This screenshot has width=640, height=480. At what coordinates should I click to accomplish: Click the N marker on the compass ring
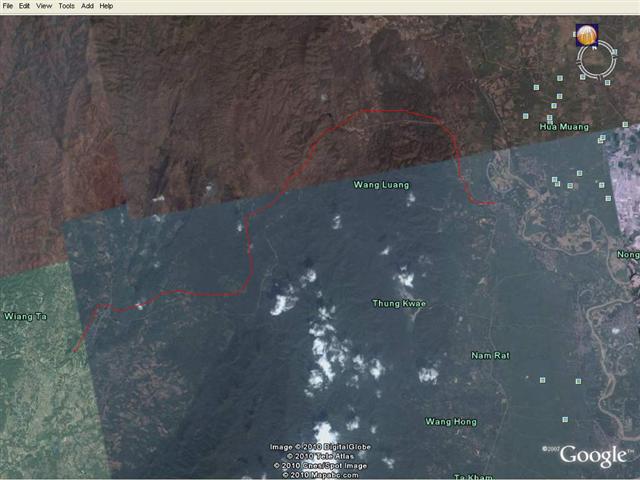[x=594, y=48]
